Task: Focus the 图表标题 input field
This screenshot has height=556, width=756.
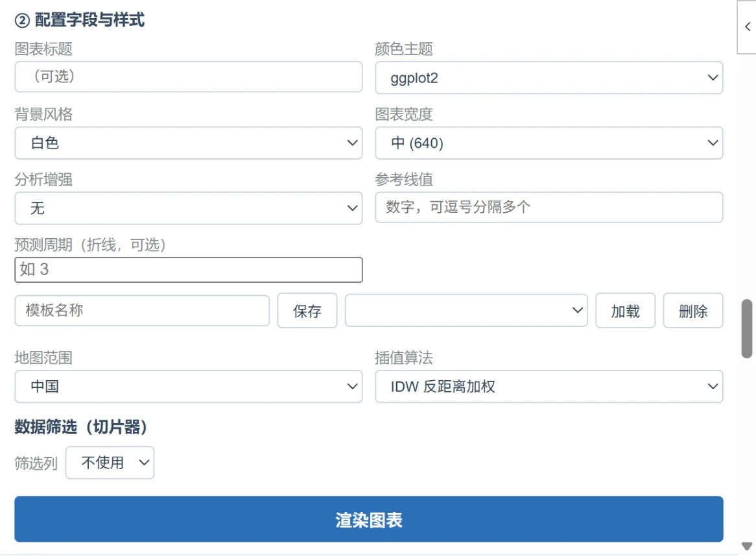Action: pyautogui.click(x=189, y=77)
